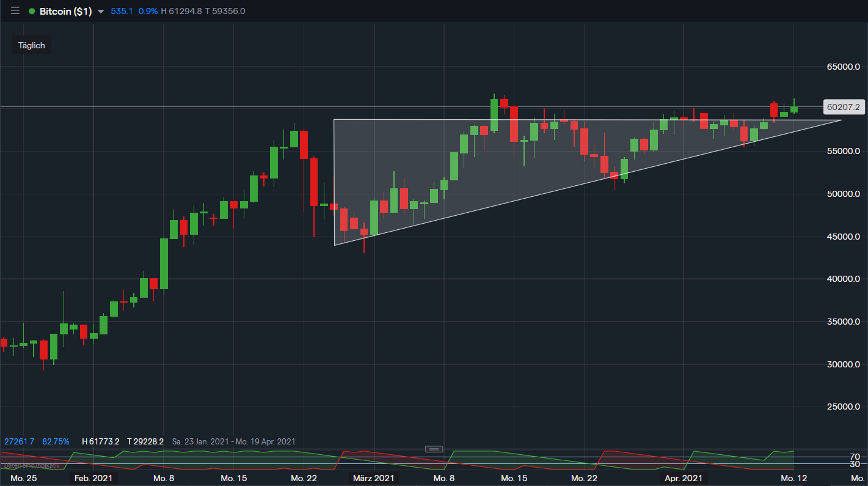Click the green market status dot

click(x=32, y=12)
